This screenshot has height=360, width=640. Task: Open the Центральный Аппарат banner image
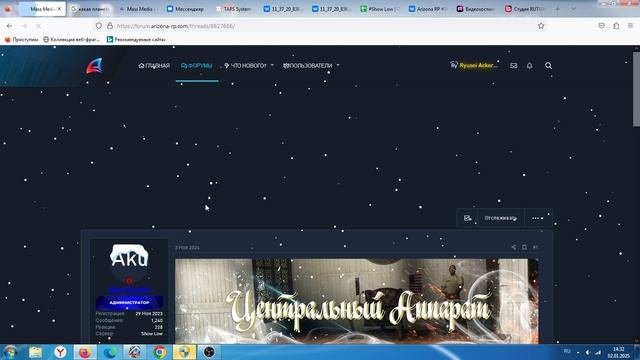tap(357, 301)
